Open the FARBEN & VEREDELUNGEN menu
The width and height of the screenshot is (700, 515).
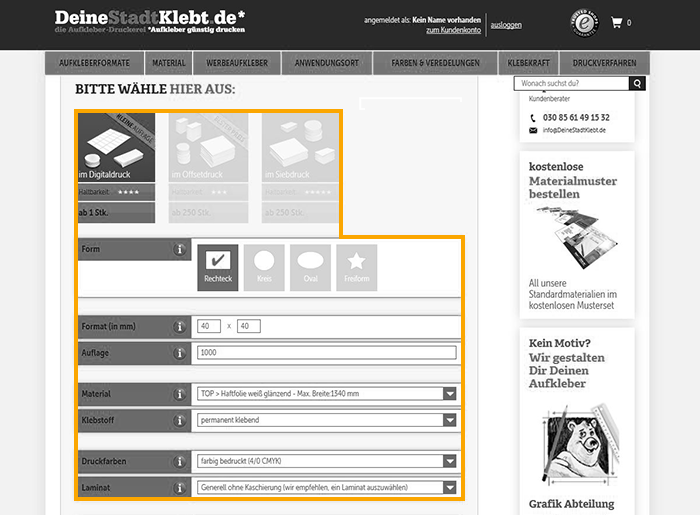click(435, 63)
